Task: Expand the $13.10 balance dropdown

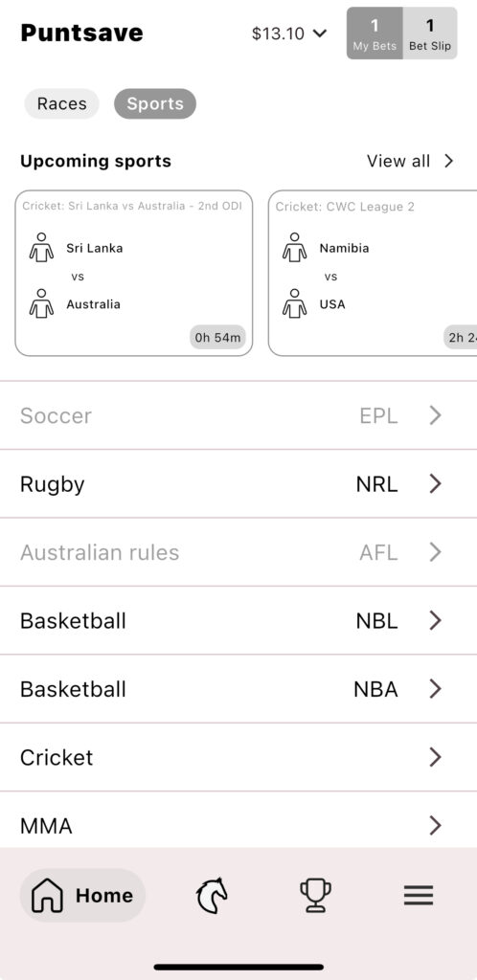Action: pos(289,33)
